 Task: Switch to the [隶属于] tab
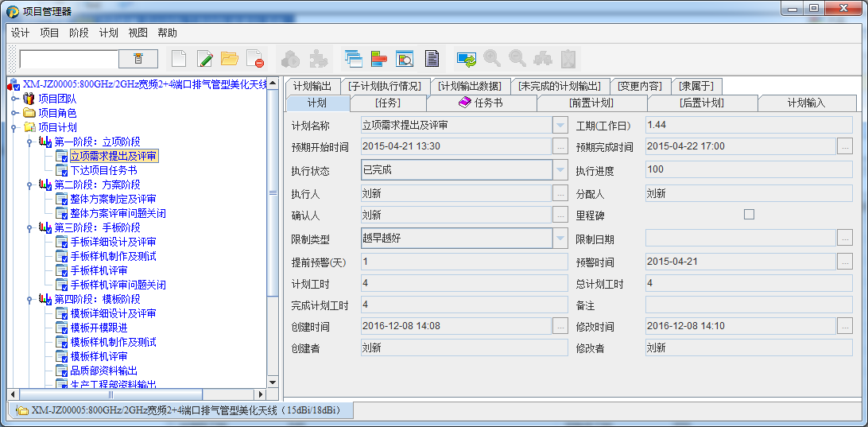tap(696, 86)
